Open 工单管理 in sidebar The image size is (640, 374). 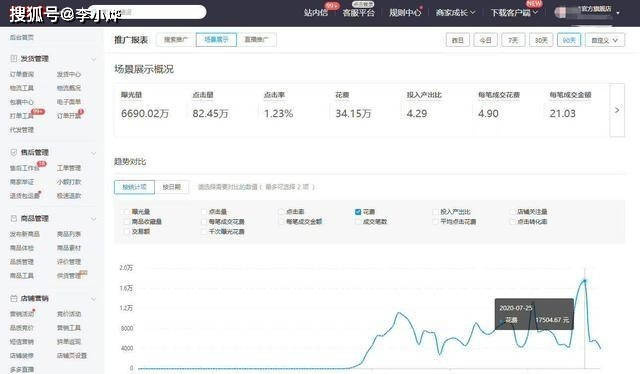click(x=69, y=168)
